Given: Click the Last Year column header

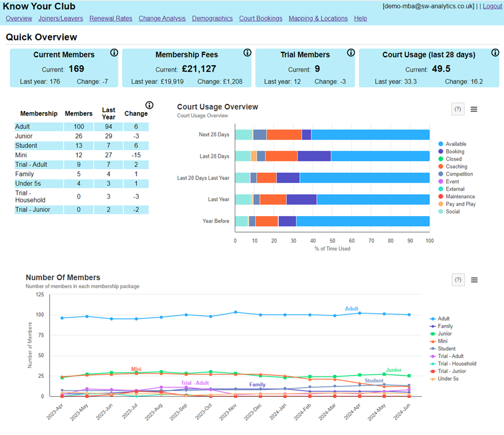Looking at the screenshot, I should click(x=109, y=113).
